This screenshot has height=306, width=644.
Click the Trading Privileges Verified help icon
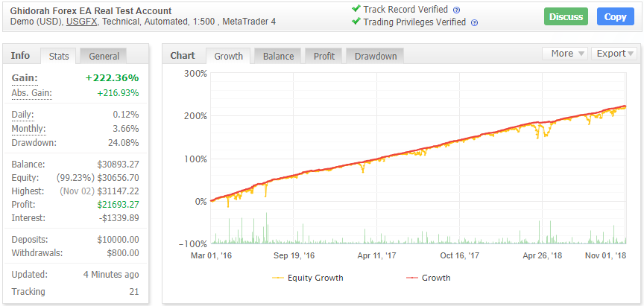pos(474,22)
